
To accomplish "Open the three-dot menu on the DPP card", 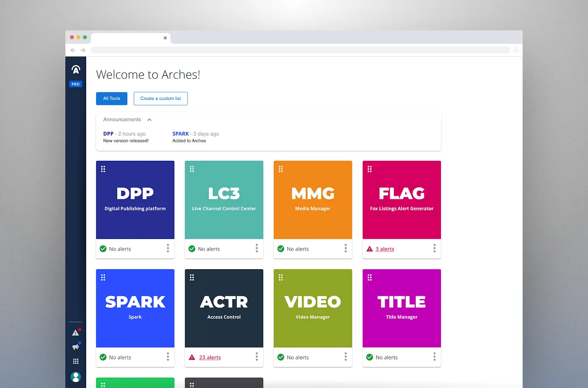I will pos(168,248).
